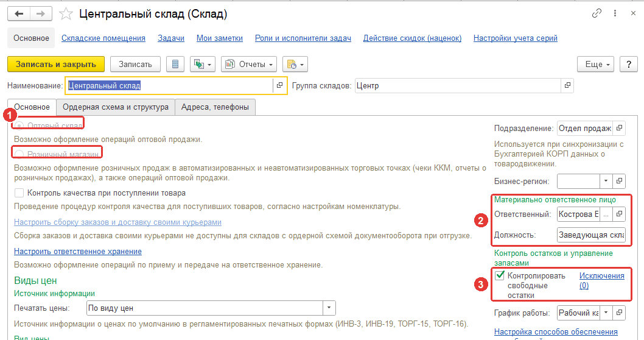Viewport: 644px width, 340px height.
Task: Open the print-settings icon dropdown in toolbar
Action: pos(295,64)
